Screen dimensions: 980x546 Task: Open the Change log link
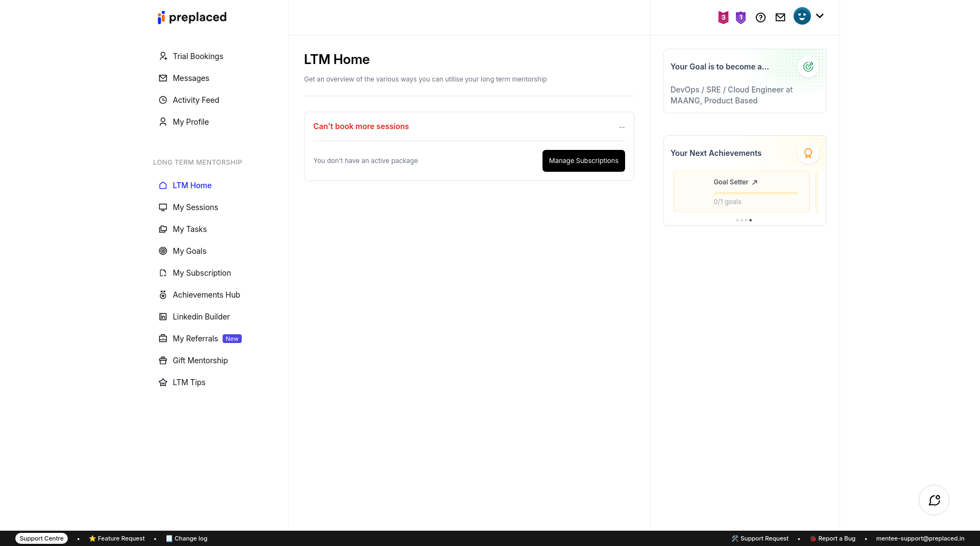190,538
